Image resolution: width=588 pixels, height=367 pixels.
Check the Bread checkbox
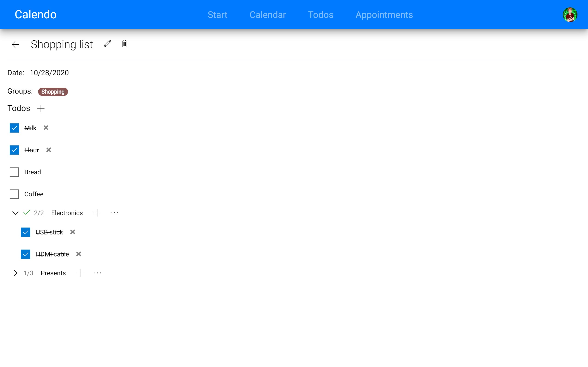[x=14, y=172]
